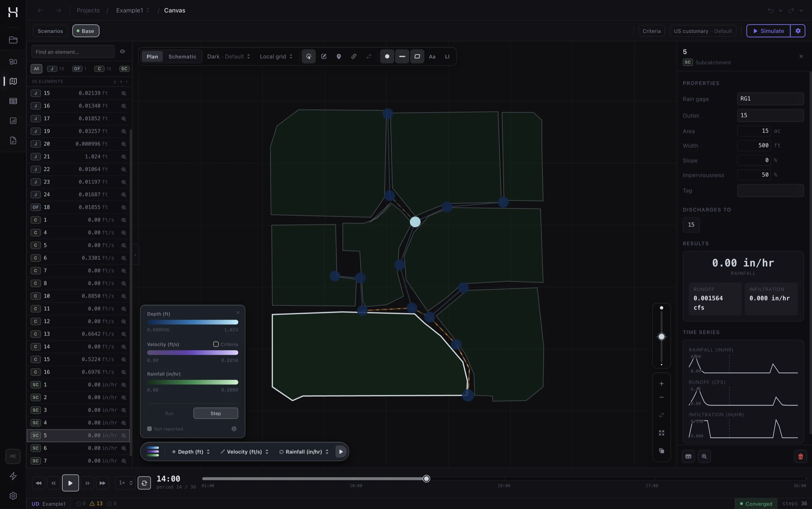The image size is (812, 509).
Task: Zoom to junction 21 in list
Action: tap(124, 157)
